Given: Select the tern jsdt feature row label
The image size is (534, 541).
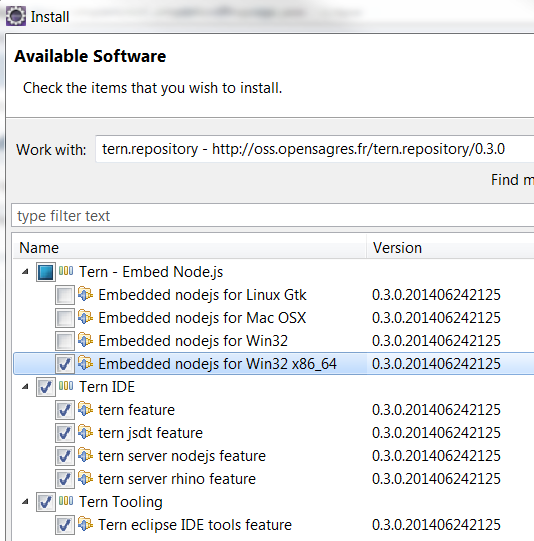Looking at the screenshot, I should coord(150,433).
